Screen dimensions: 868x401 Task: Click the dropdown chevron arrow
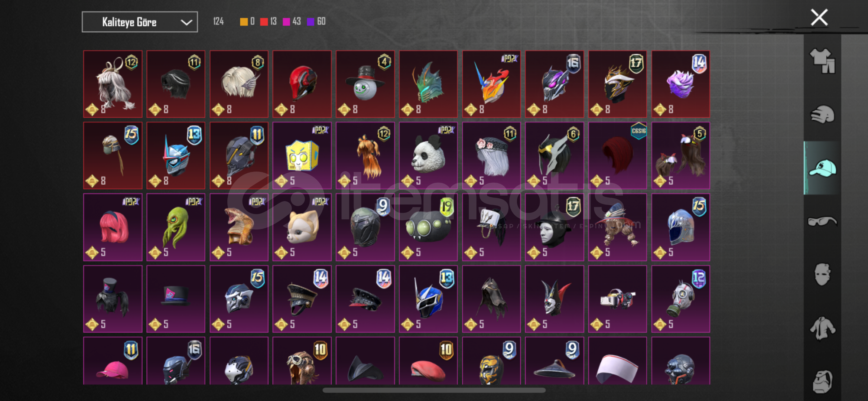[x=186, y=22]
